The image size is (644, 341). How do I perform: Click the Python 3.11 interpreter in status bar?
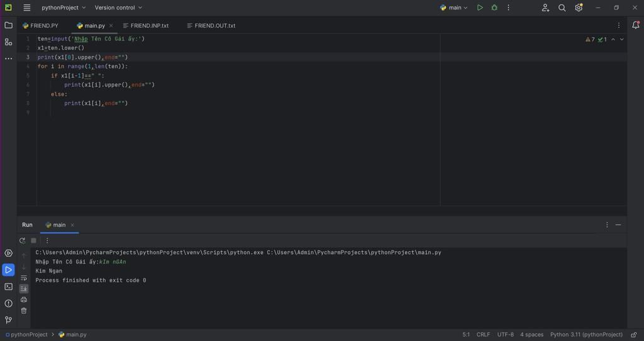click(586, 335)
